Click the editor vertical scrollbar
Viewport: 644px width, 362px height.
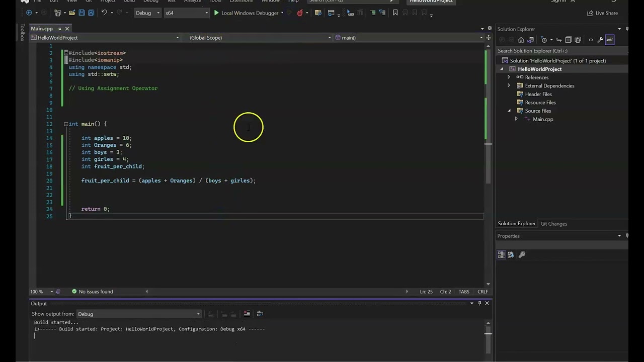point(488,165)
